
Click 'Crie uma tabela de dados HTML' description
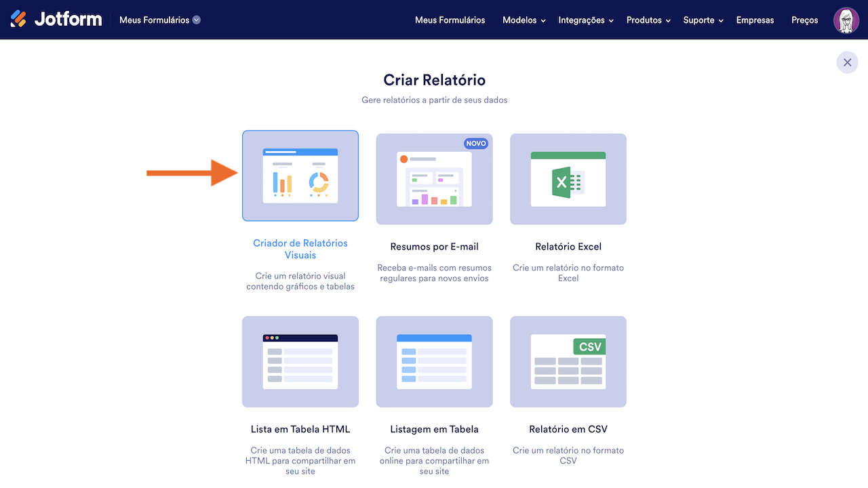click(300, 461)
